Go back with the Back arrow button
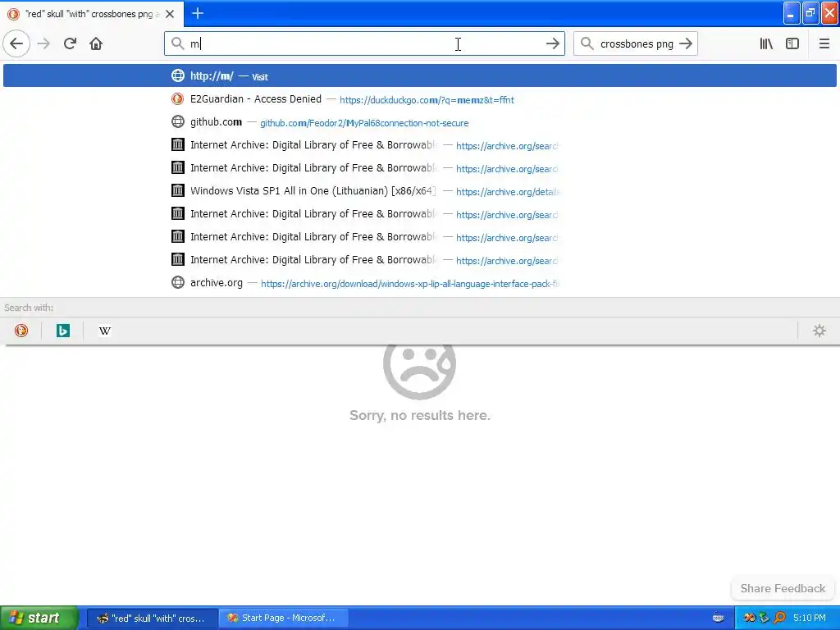This screenshot has height=630, width=840. (x=16, y=43)
